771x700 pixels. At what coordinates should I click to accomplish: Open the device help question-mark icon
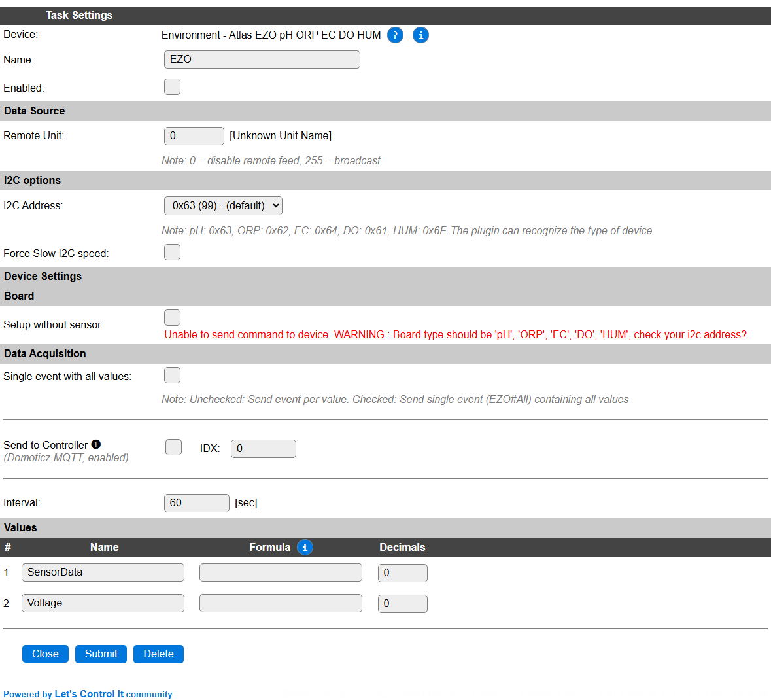pos(395,35)
